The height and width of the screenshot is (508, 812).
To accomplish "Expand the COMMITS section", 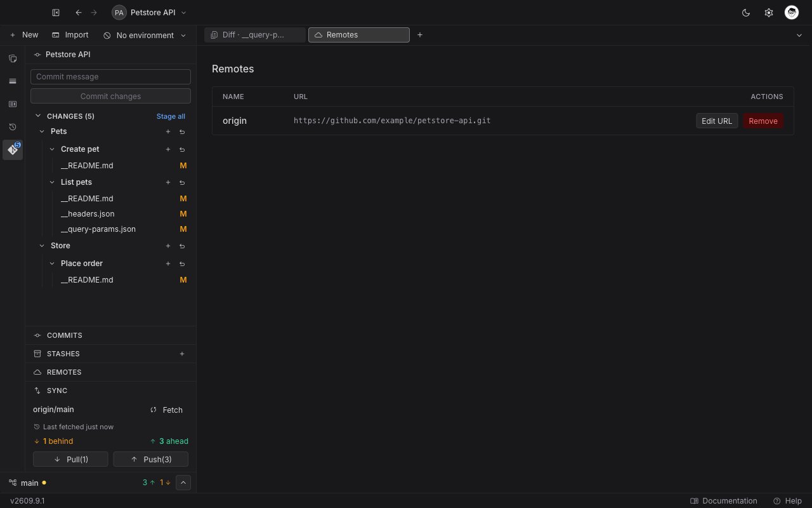I will pyautogui.click(x=110, y=335).
